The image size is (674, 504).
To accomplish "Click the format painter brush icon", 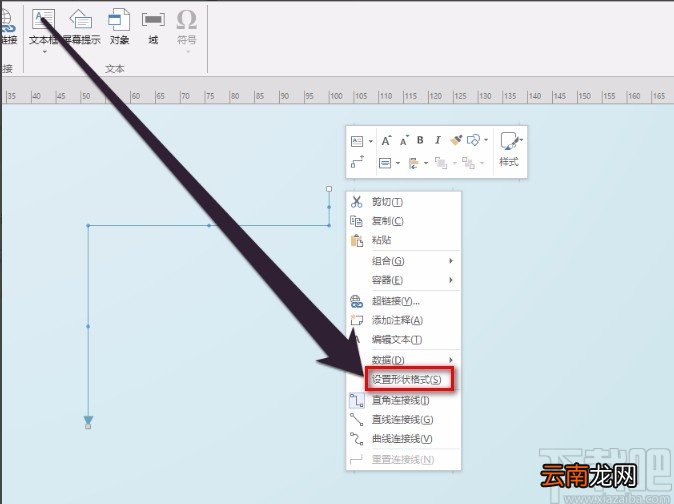I will point(456,140).
